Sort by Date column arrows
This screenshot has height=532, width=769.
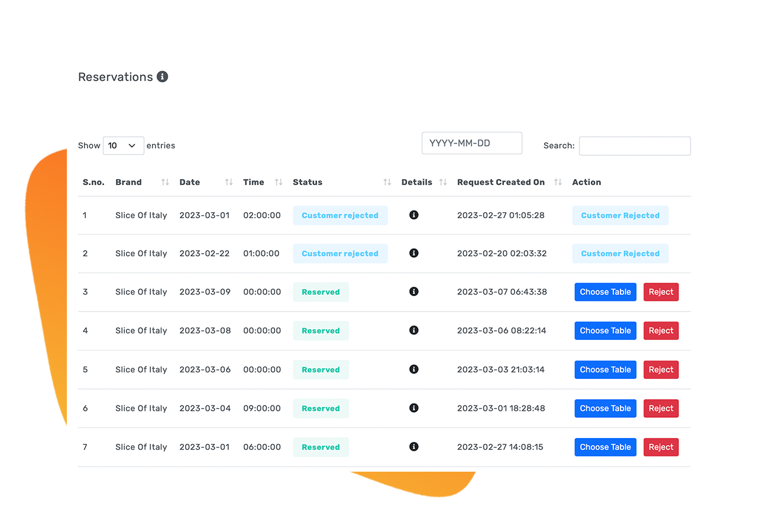(229, 182)
